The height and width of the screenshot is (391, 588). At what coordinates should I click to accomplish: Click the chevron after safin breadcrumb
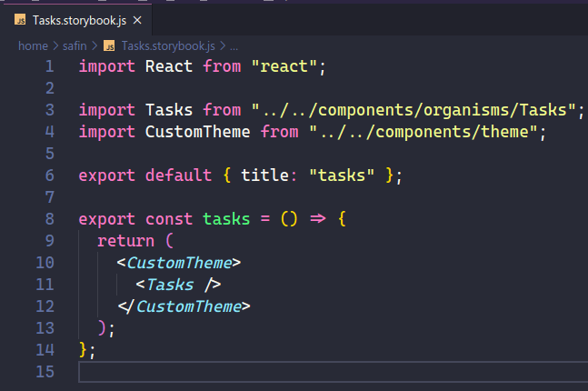[x=95, y=45]
